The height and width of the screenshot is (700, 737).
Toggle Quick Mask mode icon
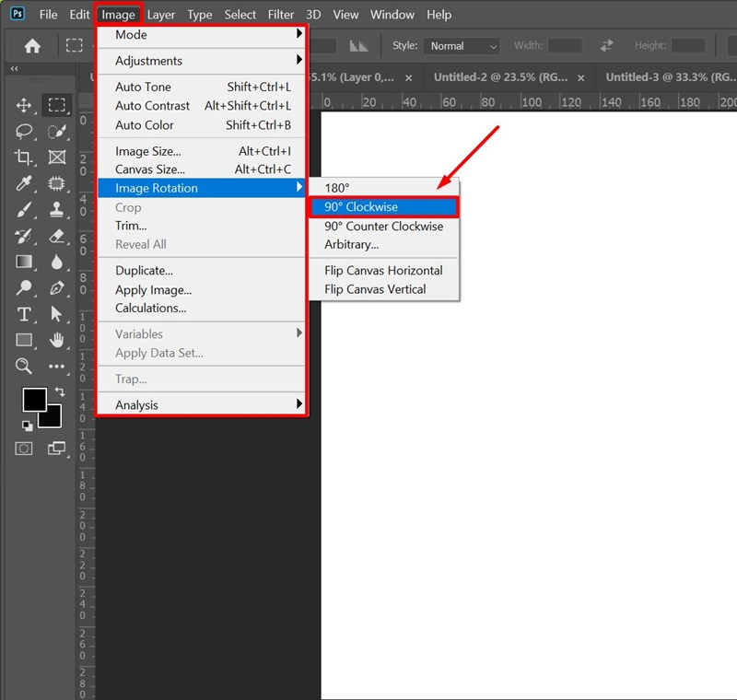24,449
